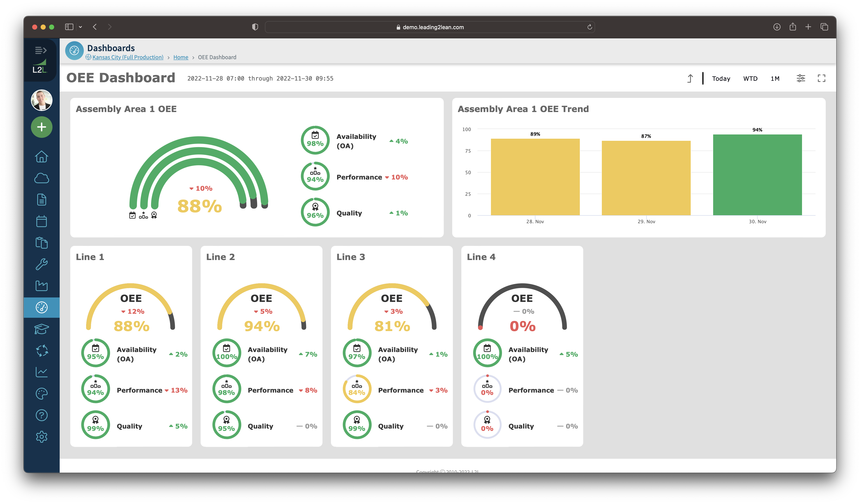Select the dashboards gauge icon in sidebar
Image resolution: width=860 pixels, height=504 pixels.
(42, 308)
